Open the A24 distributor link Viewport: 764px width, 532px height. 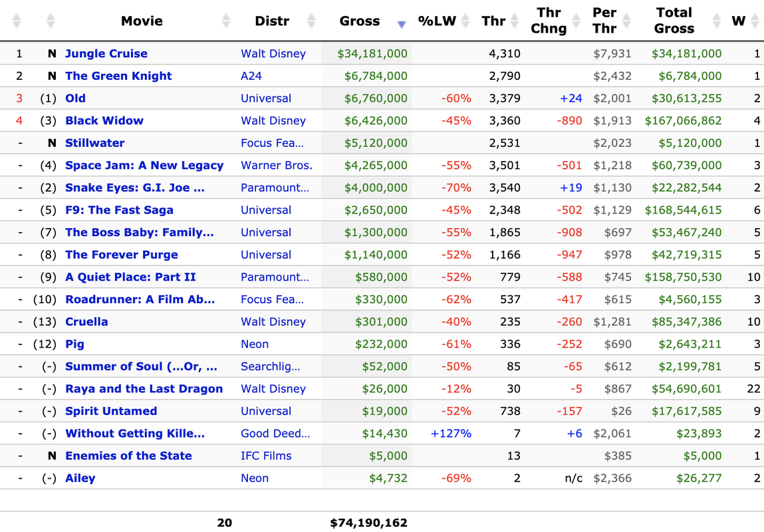pyautogui.click(x=251, y=76)
